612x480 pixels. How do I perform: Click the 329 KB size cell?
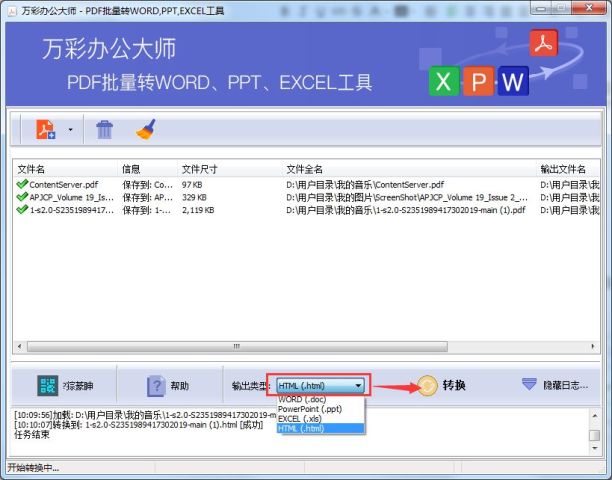(x=194, y=197)
